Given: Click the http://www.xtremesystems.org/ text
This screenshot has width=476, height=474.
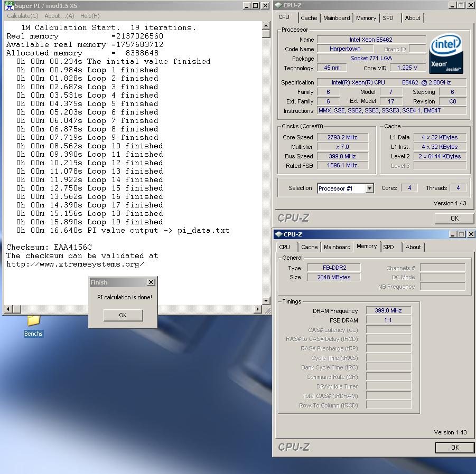Looking at the screenshot, I should (76, 264).
